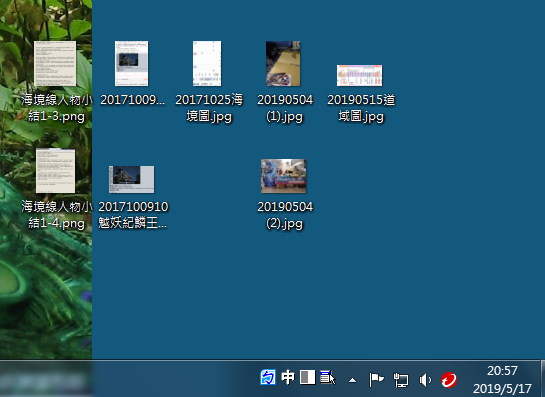Open the IME tools menu icon
The width and height of the screenshot is (545, 397).
click(327, 377)
